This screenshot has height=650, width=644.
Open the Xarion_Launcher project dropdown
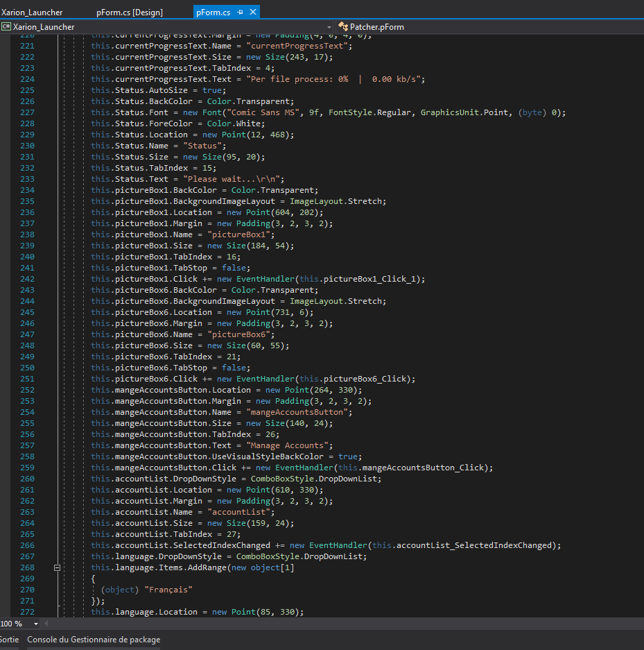pos(328,27)
